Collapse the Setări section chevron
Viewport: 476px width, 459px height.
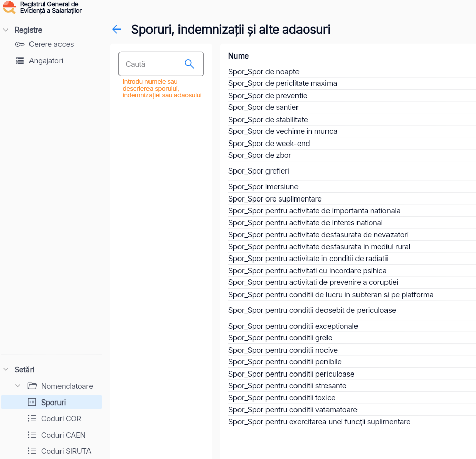click(x=6, y=370)
